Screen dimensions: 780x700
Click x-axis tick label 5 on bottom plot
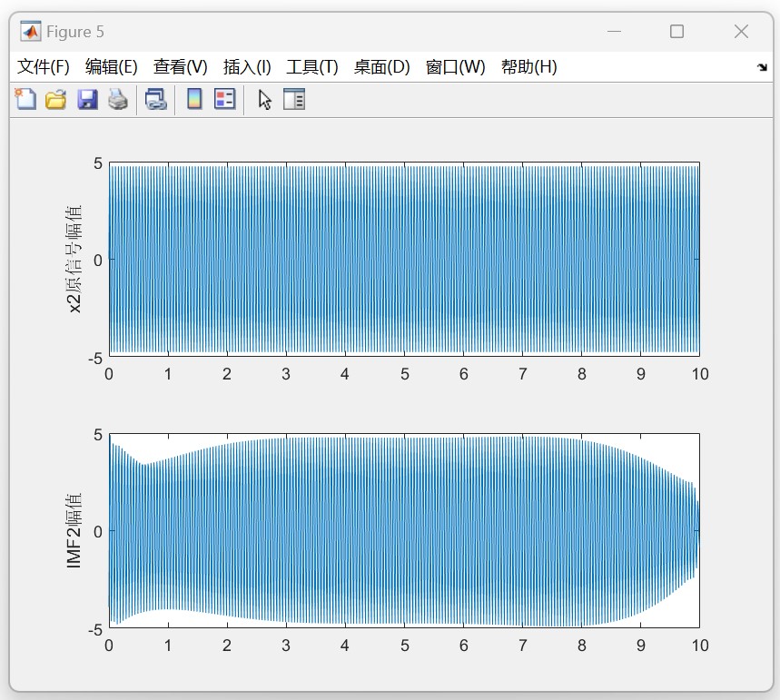(404, 646)
